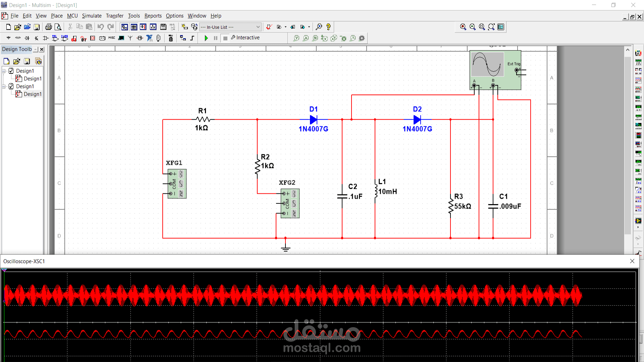The height and width of the screenshot is (362, 644).
Task: Place a MISC component
Action: click(x=112, y=38)
